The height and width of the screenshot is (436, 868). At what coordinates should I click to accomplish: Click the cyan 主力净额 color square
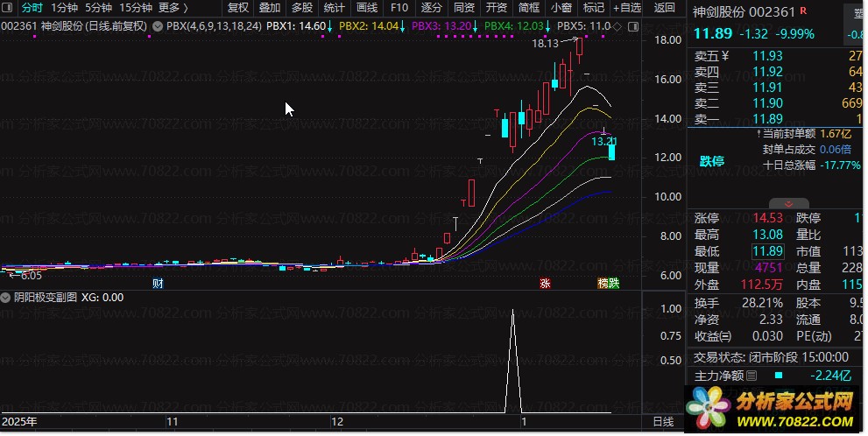pyautogui.click(x=779, y=375)
